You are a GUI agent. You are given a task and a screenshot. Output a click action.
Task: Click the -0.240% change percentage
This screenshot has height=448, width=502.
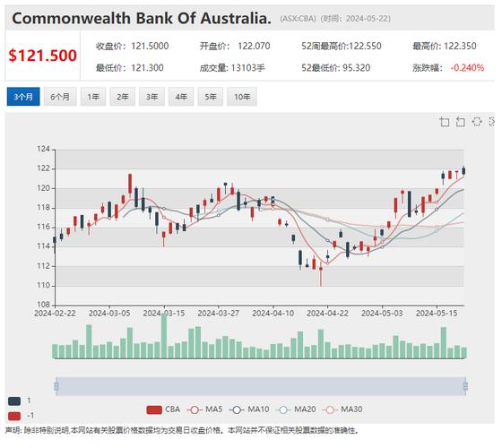[x=467, y=68]
